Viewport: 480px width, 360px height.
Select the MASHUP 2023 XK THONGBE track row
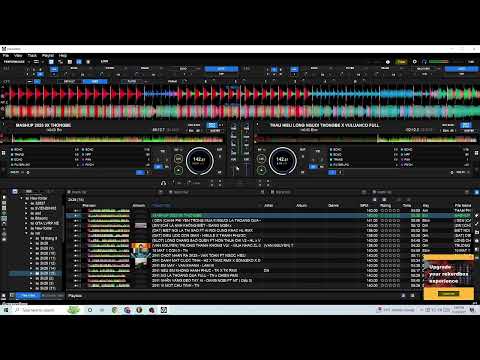point(269,216)
